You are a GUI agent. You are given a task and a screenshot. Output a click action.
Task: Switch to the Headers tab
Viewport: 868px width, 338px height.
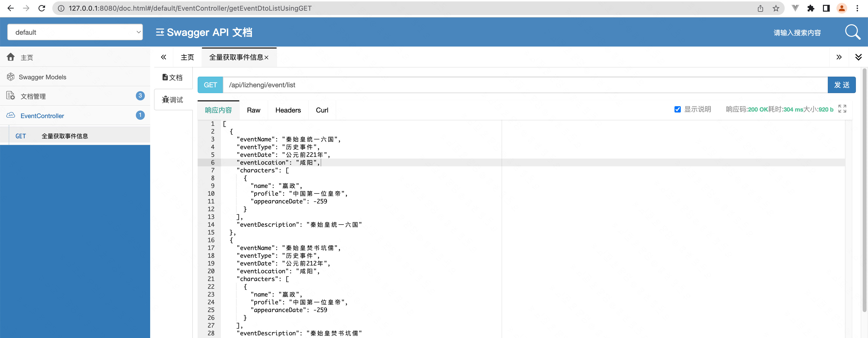[288, 110]
